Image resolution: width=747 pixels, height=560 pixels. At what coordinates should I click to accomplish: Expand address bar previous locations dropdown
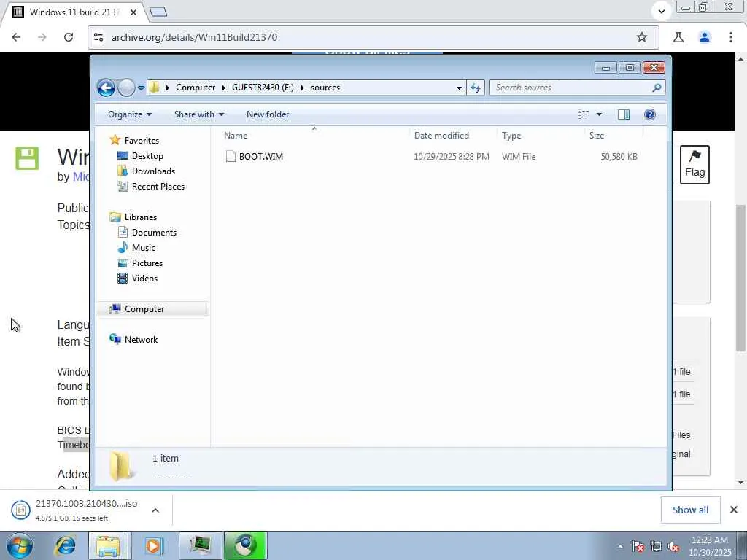pyautogui.click(x=459, y=88)
